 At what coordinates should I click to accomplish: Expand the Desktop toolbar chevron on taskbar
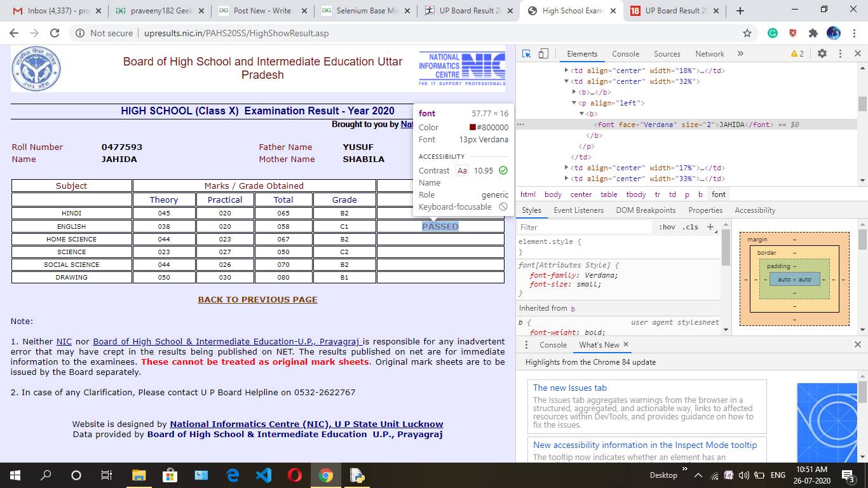click(685, 470)
